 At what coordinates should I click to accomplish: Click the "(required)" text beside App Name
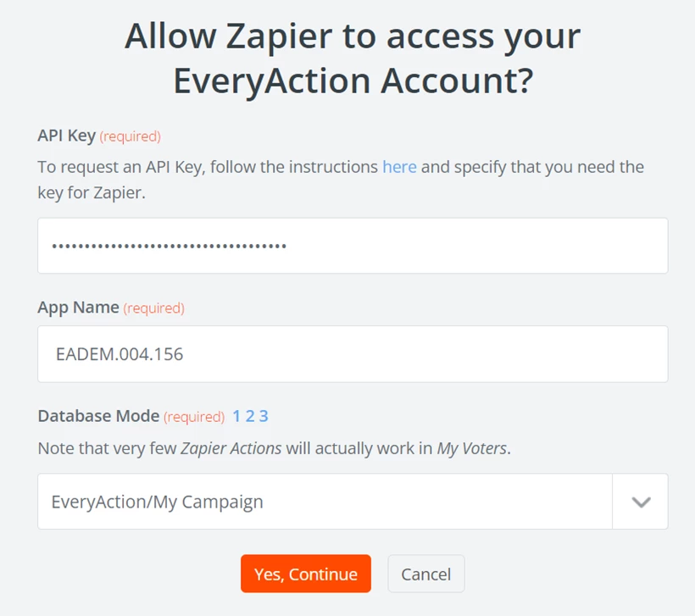coord(153,308)
